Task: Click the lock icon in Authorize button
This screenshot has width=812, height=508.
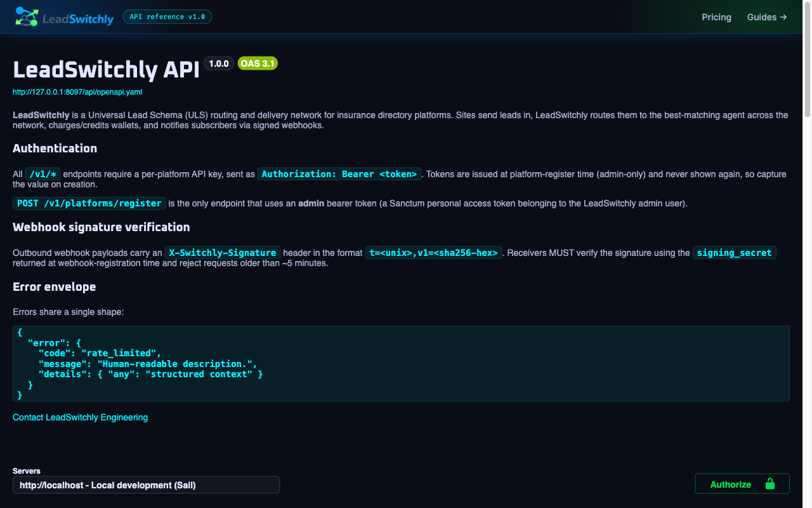Action: (770, 484)
